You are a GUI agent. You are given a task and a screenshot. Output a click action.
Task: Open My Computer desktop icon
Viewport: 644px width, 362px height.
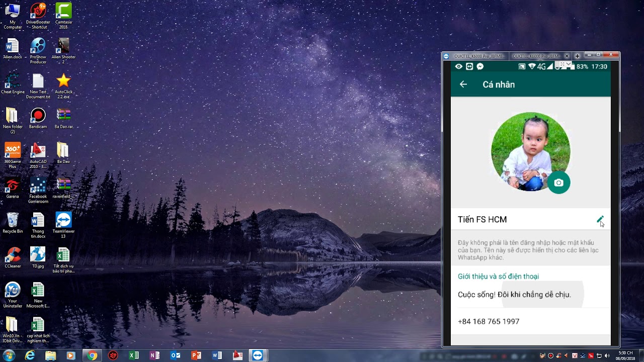pyautogui.click(x=13, y=16)
